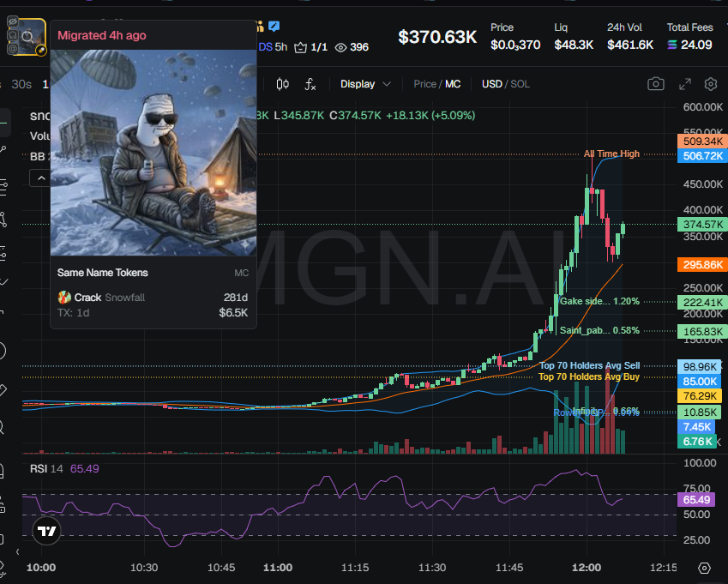Click the Migrated 4h ago header
Screen dimensions: 728x584
pyautogui.click(x=102, y=36)
